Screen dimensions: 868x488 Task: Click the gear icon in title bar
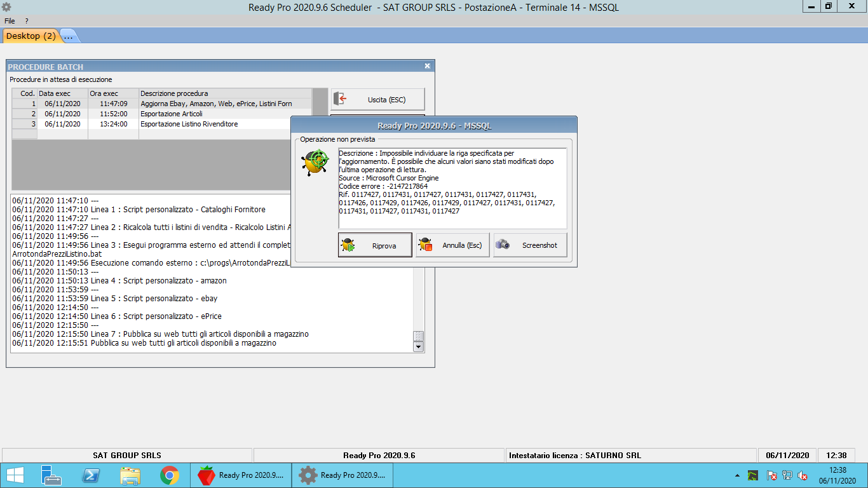coord(6,7)
